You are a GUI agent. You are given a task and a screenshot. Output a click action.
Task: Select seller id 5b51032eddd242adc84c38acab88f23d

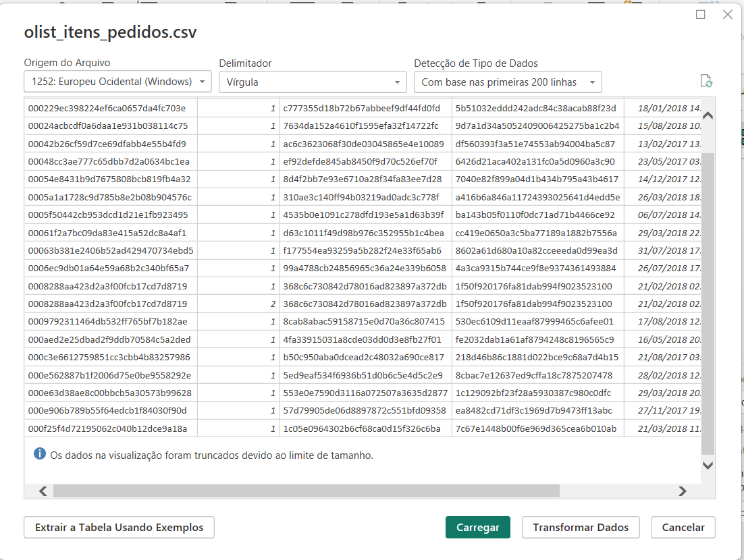537,108
